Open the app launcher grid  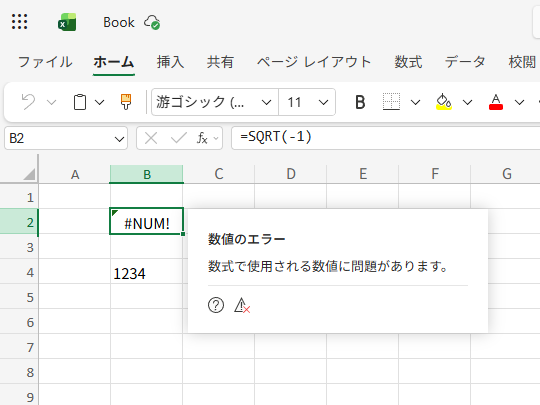pyautogui.click(x=19, y=22)
